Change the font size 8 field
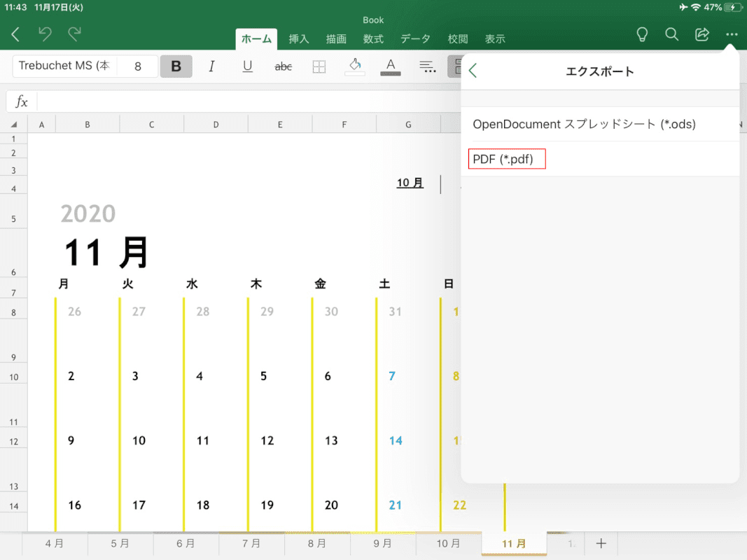 pos(138,66)
